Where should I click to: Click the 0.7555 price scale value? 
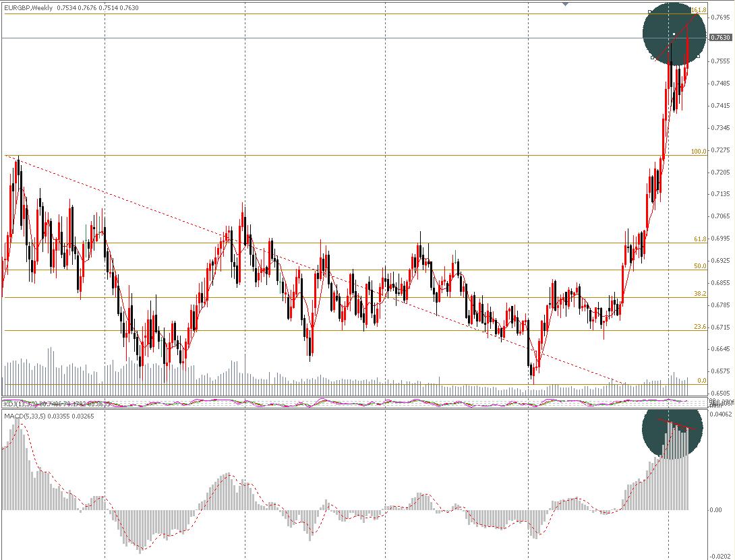click(720, 61)
